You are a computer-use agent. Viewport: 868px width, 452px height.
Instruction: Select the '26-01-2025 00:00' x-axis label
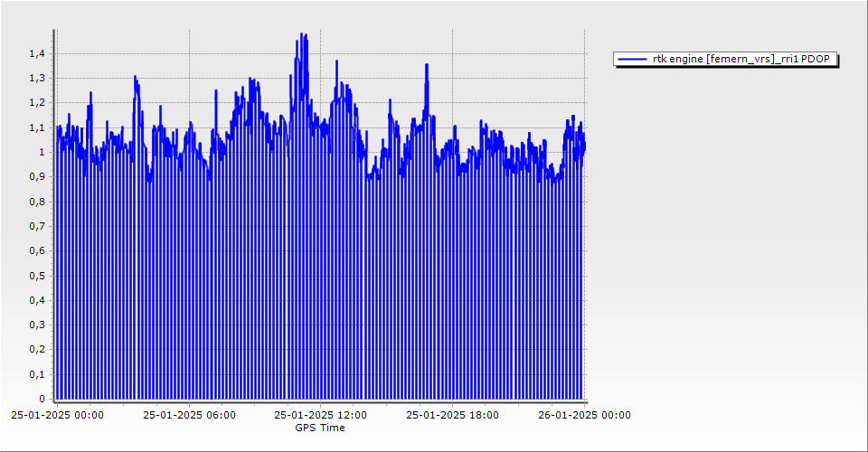584,416
